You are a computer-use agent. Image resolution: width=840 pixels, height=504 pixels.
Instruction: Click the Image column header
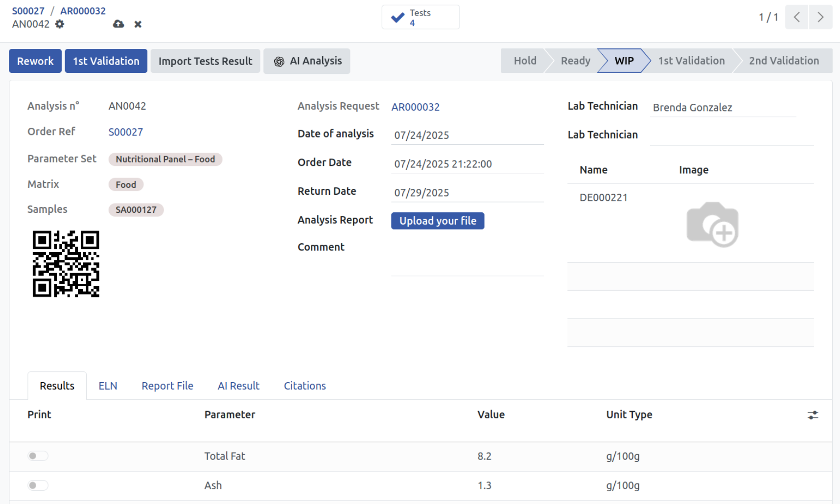point(694,170)
